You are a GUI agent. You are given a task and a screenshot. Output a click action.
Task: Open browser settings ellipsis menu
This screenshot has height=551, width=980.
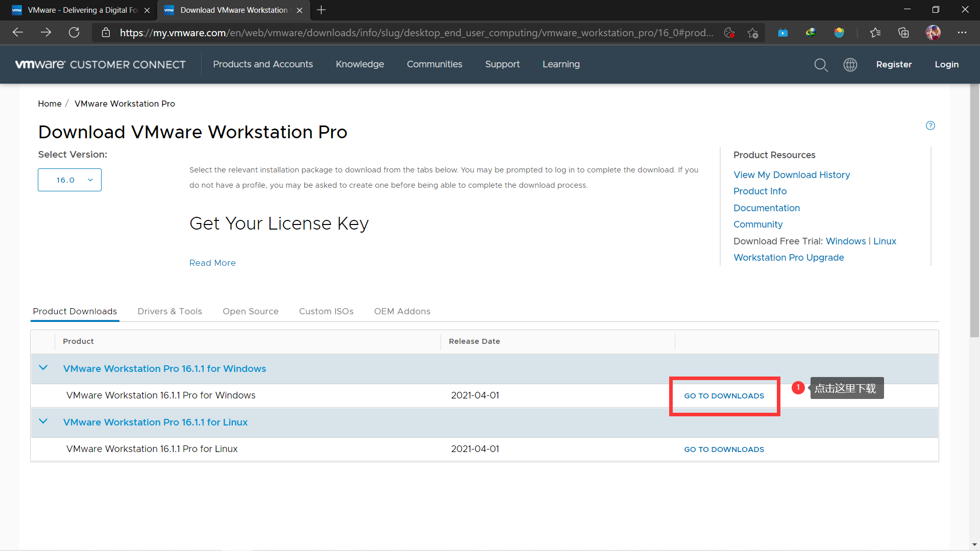coord(962,33)
